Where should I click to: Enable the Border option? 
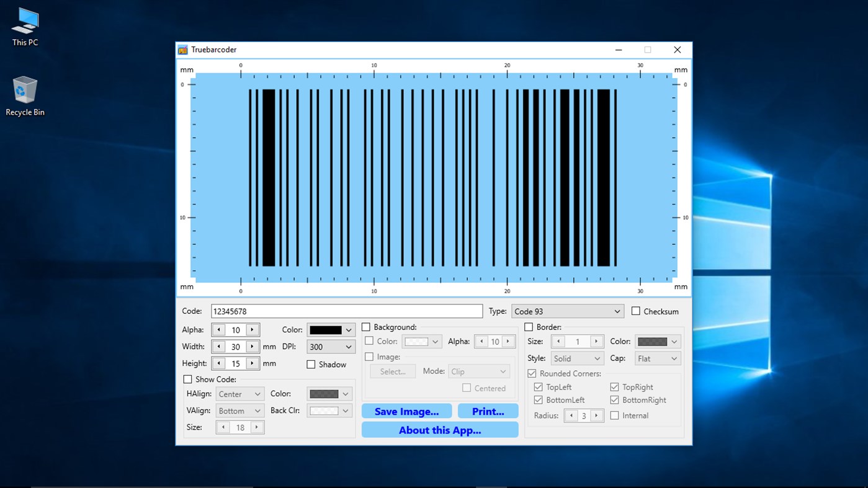(x=528, y=327)
